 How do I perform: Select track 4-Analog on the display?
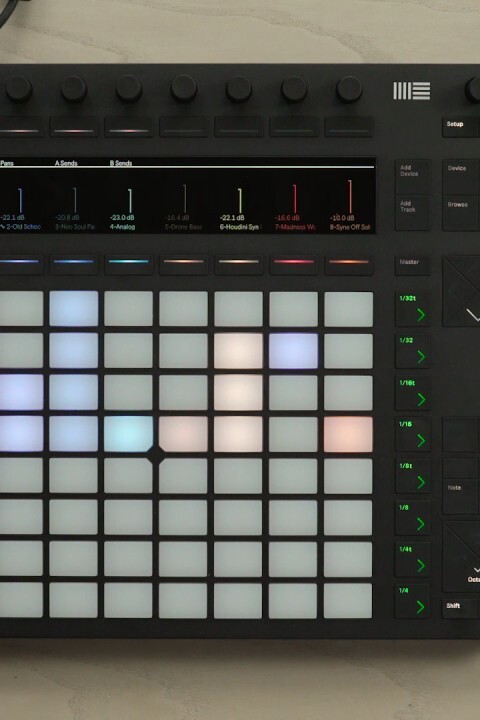point(122,227)
